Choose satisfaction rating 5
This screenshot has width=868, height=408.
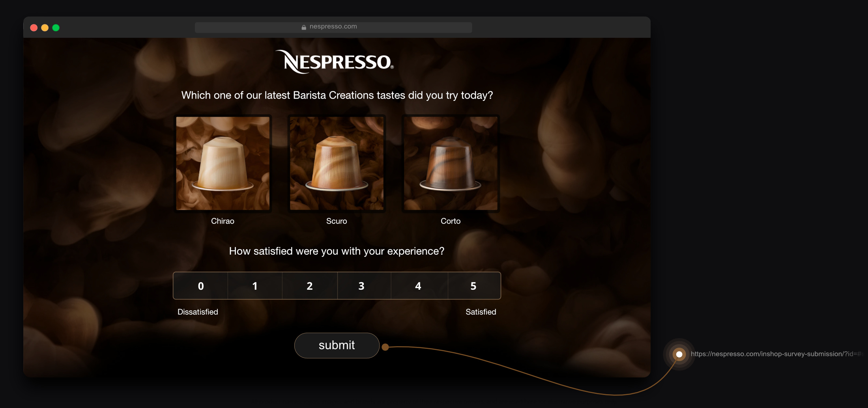[x=474, y=286]
